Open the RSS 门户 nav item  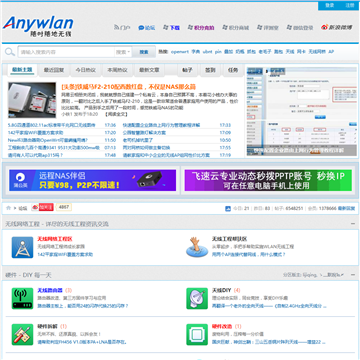(122, 28)
